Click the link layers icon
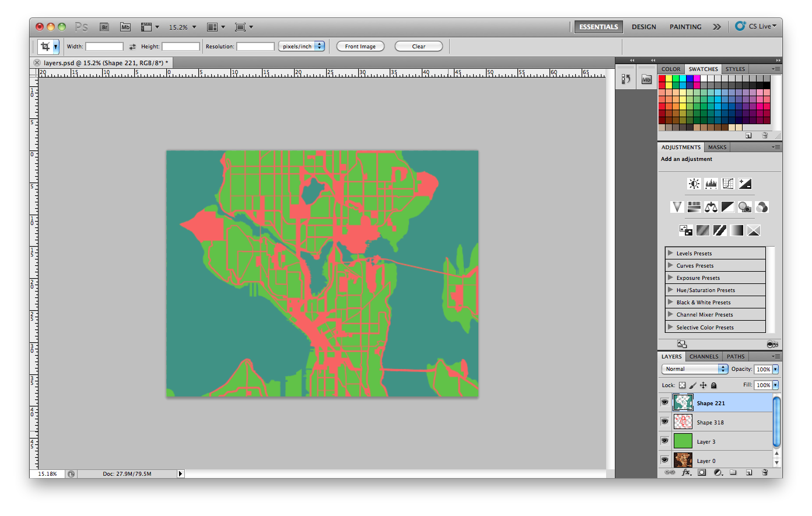The width and height of the screenshot is (812, 516). 670,472
